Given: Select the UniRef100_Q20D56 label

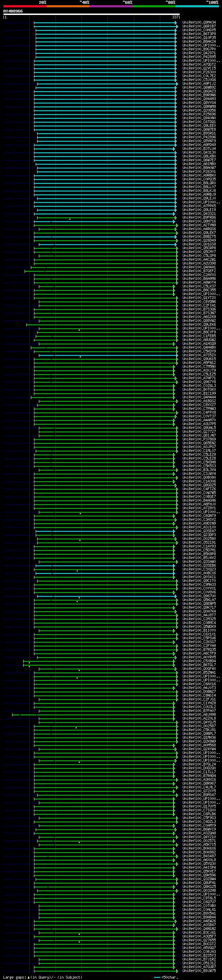Looking at the screenshot, I should coord(199,110).
